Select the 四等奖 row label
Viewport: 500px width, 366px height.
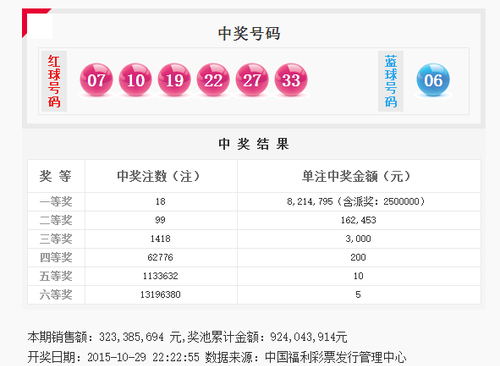(x=56, y=257)
